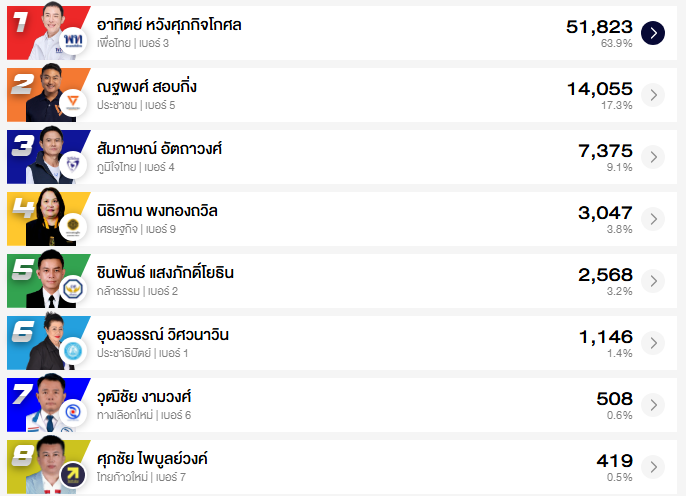Click the party logo badge on rank 4
Screen dimensions: 686x496
click(x=73, y=228)
